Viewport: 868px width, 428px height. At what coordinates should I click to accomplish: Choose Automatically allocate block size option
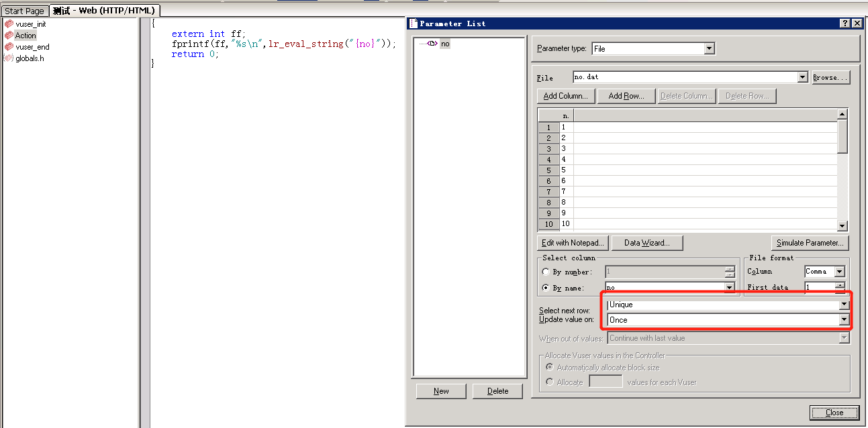(x=550, y=367)
